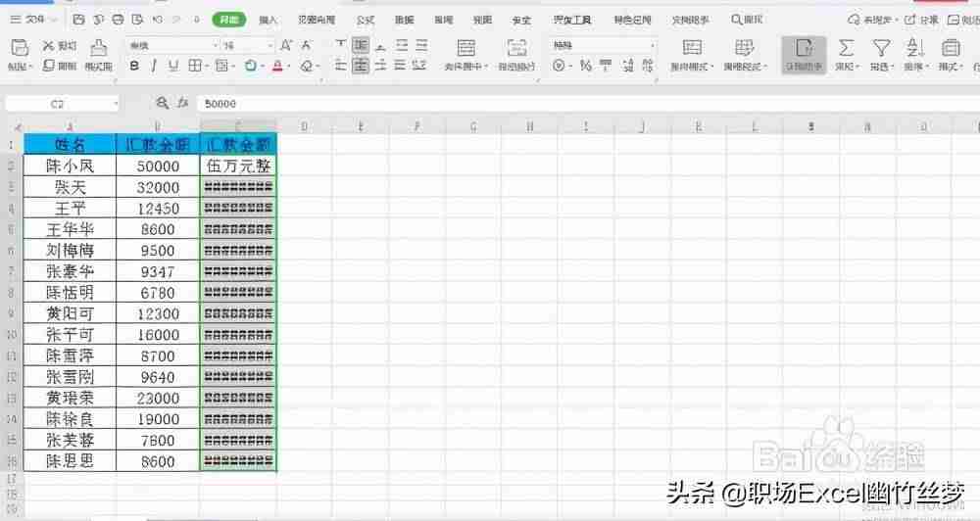Switch to the Insert ribbon tab
980x521 pixels.
(x=269, y=20)
